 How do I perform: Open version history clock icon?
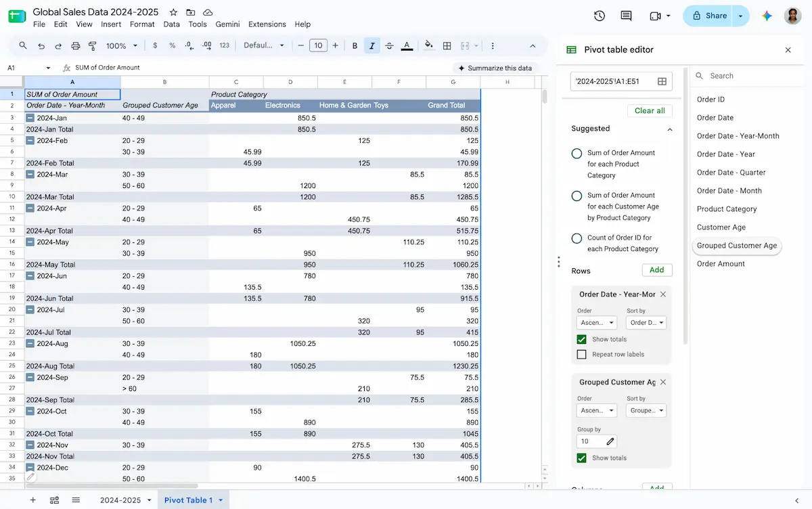click(599, 16)
